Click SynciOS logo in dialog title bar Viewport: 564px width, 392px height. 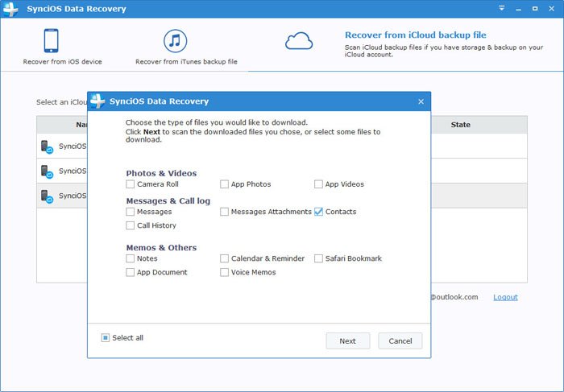click(x=97, y=101)
